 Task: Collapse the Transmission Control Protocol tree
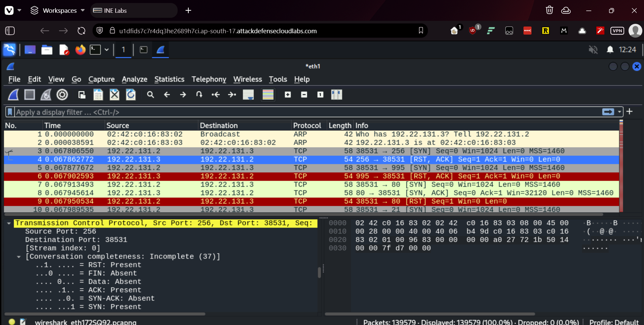tap(9, 223)
